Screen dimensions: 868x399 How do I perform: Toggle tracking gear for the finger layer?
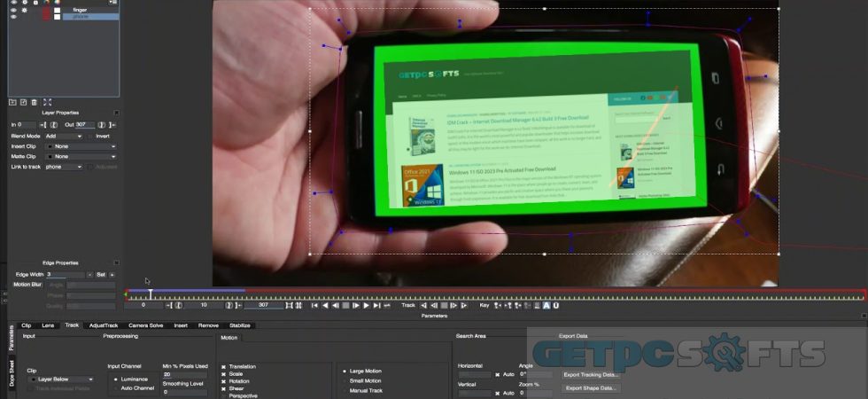(x=25, y=10)
